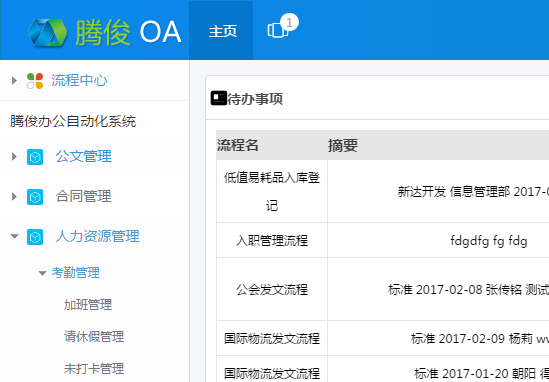Open the 低值易耗品入库登记 row
Viewport: 549px width, 382px height.
pyautogui.click(x=272, y=192)
